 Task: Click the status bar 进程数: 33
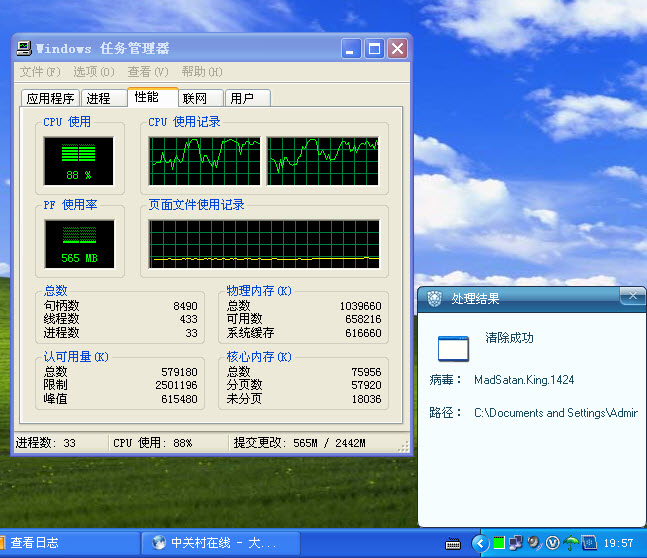pyautogui.click(x=46, y=443)
